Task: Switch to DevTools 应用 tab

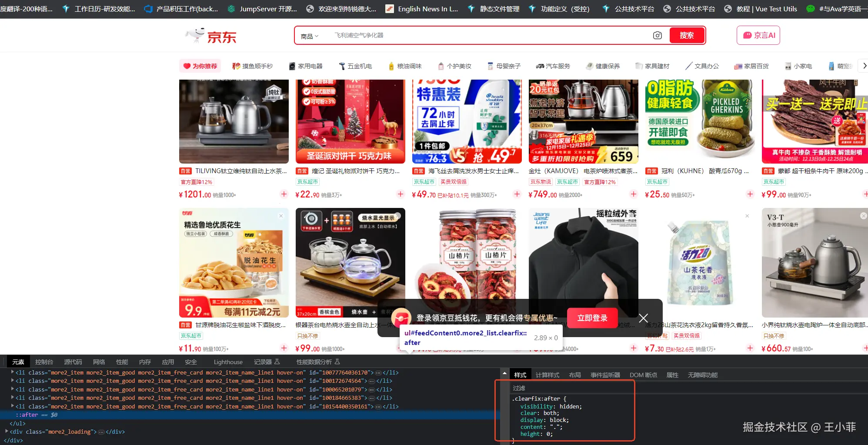Action: pyautogui.click(x=168, y=362)
